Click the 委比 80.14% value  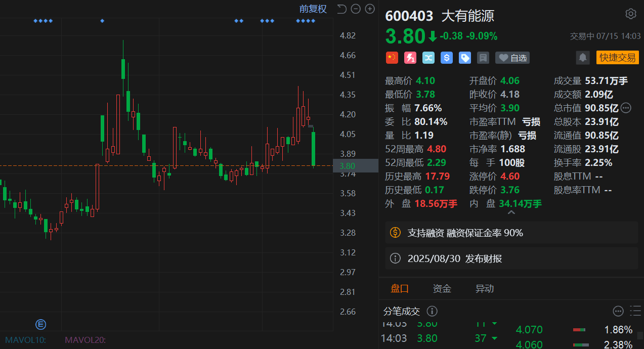431,121
